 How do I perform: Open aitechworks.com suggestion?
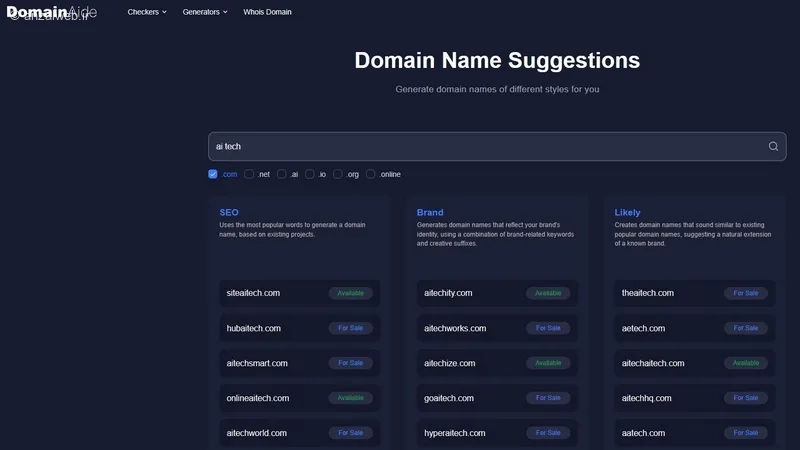coord(455,328)
